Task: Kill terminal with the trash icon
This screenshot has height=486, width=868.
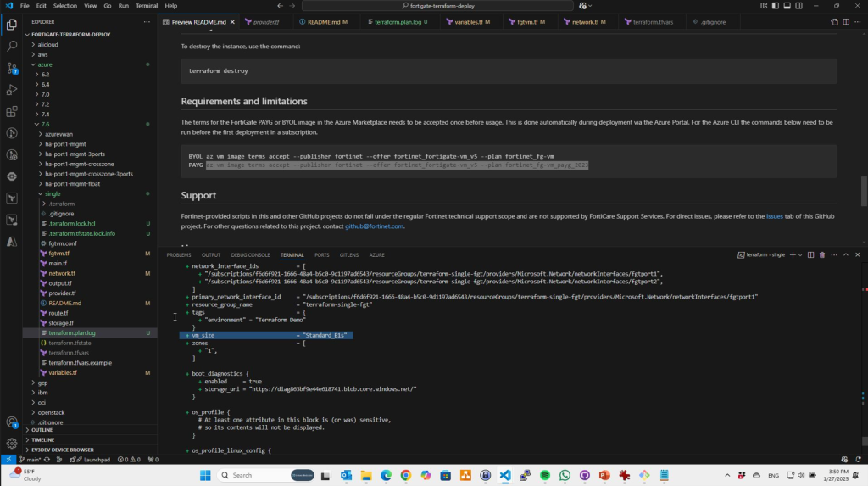Action: (821, 254)
